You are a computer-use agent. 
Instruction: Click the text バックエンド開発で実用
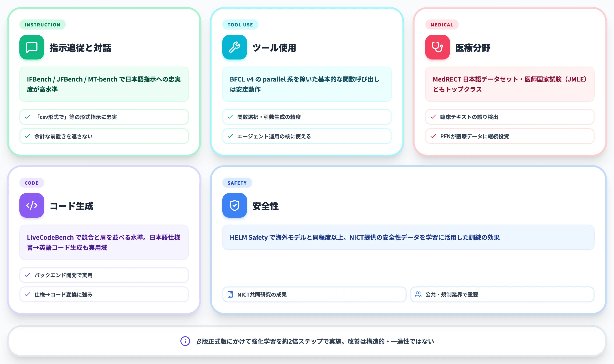(x=64, y=275)
